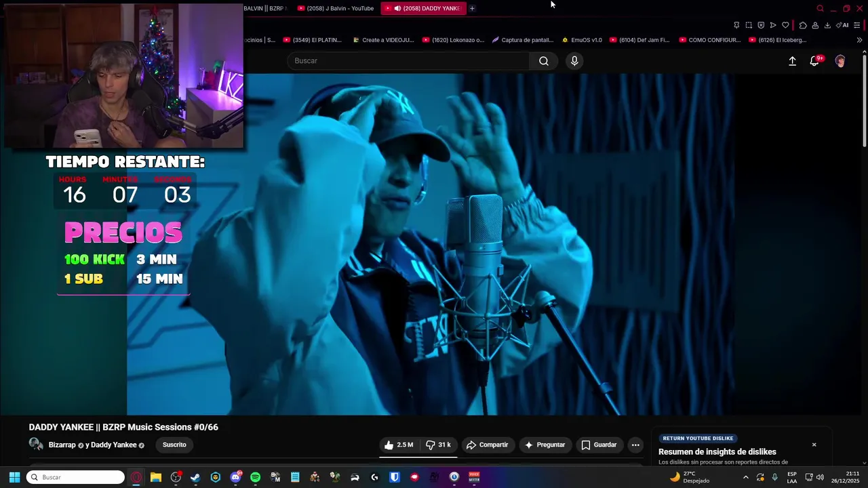Click 'Resumen de insights de dislikes' heading

(x=717, y=452)
